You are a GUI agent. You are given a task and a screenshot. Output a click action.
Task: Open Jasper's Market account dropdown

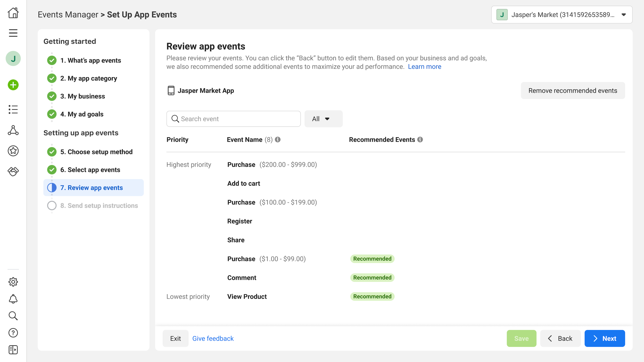pyautogui.click(x=562, y=15)
